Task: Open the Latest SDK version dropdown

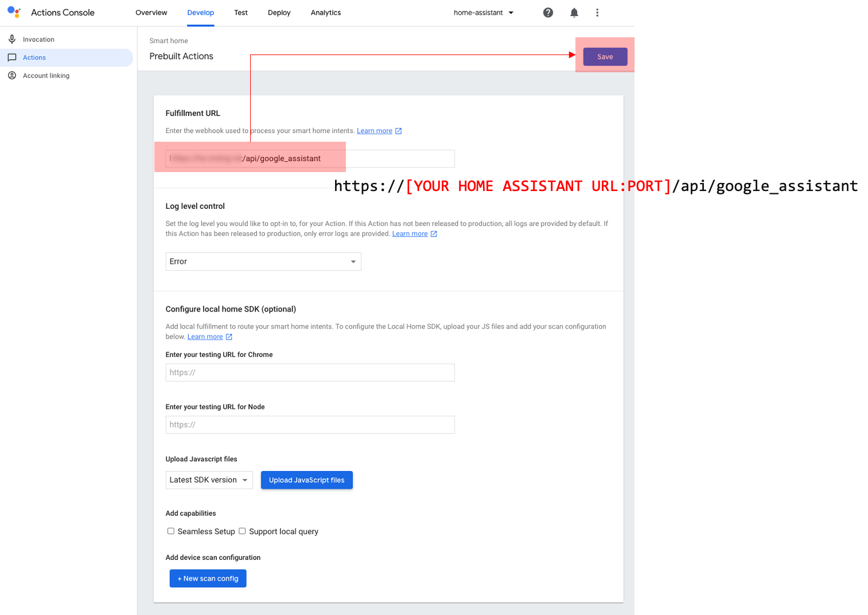Action: pyautogui.click(x=209, y=480)
